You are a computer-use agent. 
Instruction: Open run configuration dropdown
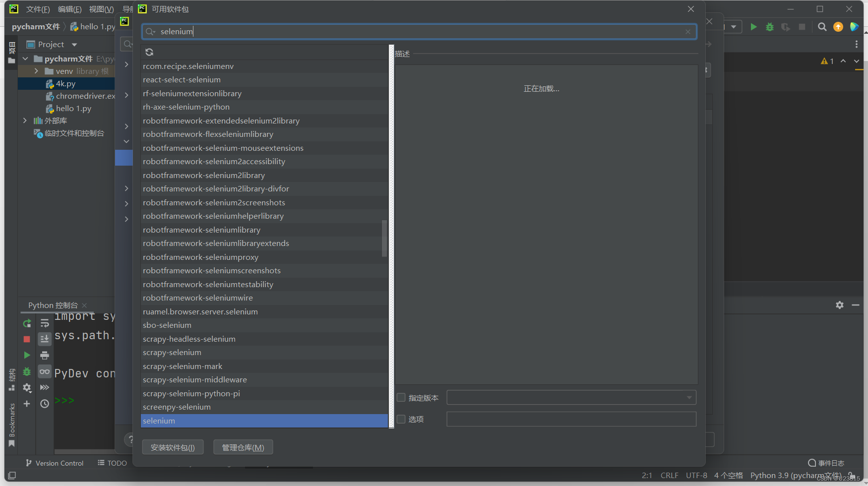(x=734, y=27)
